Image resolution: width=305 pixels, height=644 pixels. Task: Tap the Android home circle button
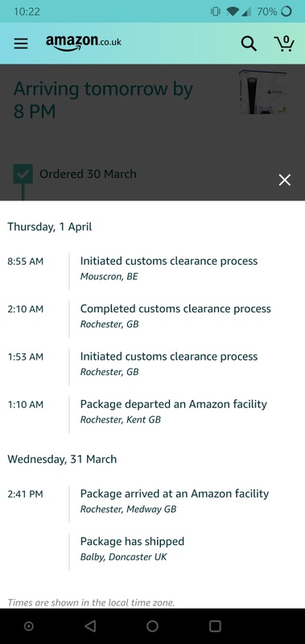pyautogui.click(x=152, y=626)
